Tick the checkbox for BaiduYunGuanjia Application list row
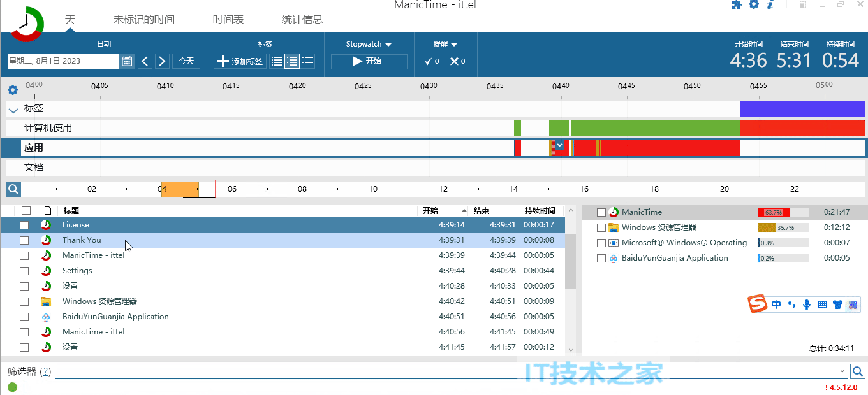The height and width of the screenshot is (395, 868). click(x=24, y=317)
